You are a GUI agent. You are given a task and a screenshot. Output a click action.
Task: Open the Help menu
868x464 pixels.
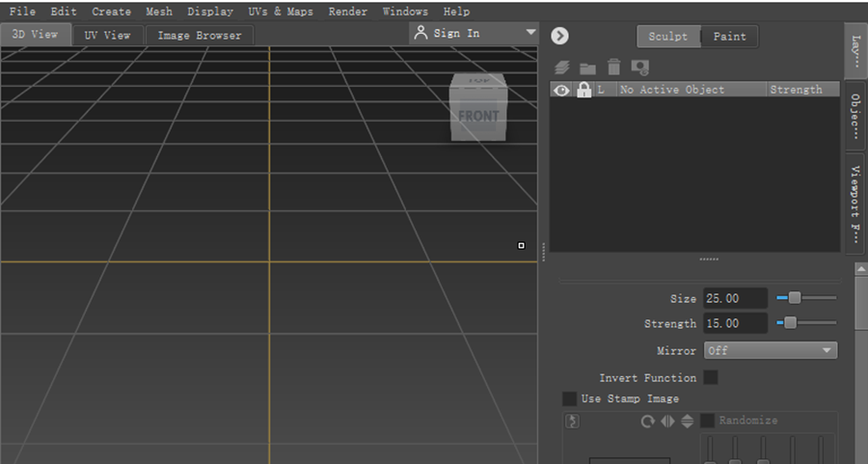(456, 11)
